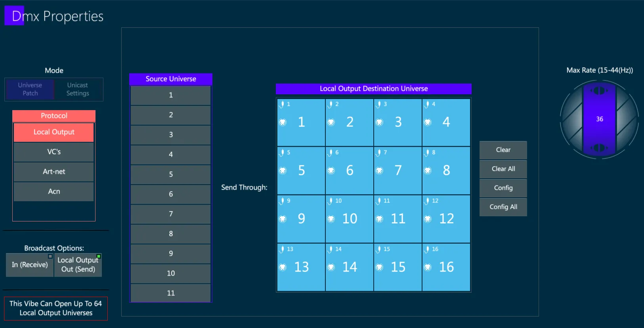Select VC's protocol
Screen dimensions: 644x328
pos(54,152)
